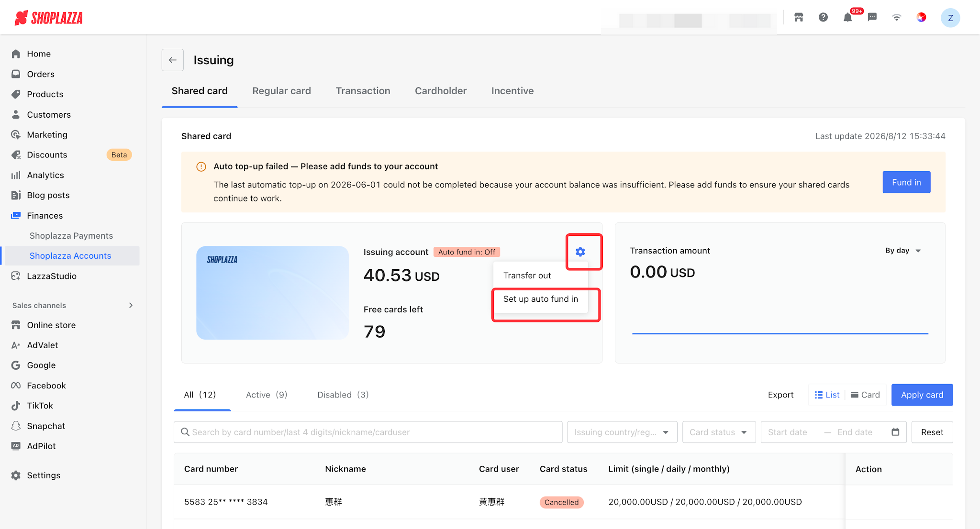This screenshot has height=529, width=980.
Task: Open the notifications bell
Action: pyautogui.click(x=848, y=18)
